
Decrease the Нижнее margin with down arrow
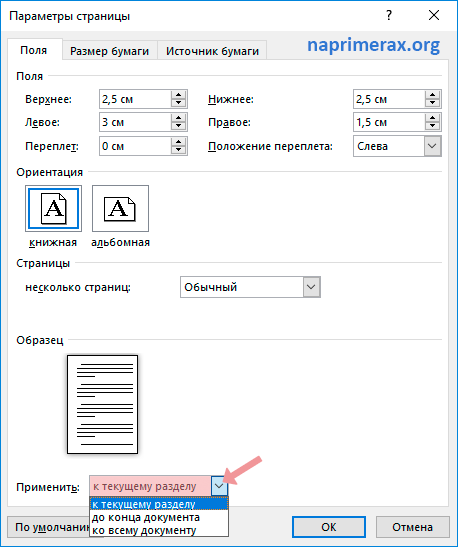(433, 103)
